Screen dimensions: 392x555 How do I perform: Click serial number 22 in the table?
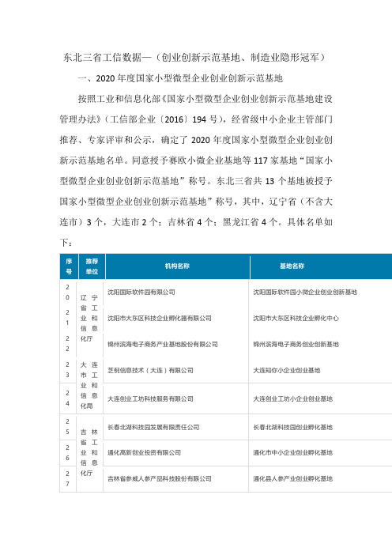pos(68,344)
